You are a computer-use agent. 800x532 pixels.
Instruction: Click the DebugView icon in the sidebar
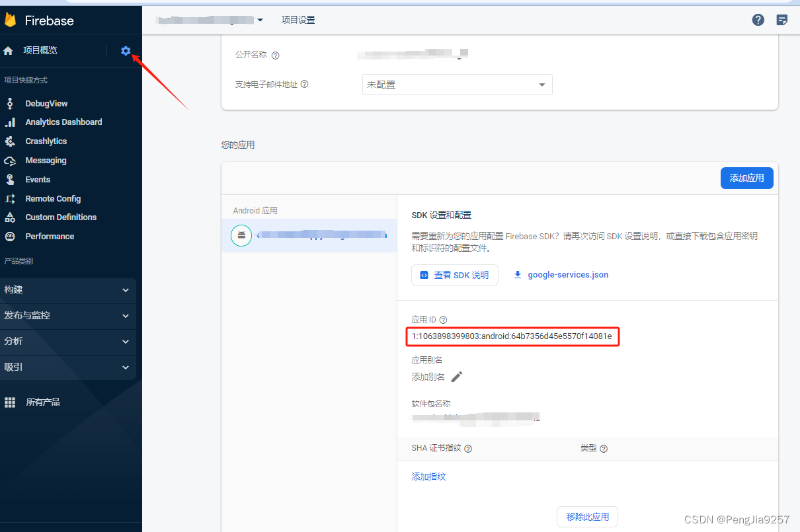point(10,104)
